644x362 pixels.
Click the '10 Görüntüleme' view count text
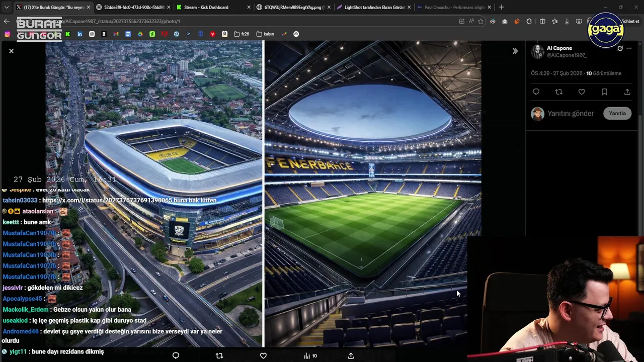click(604, 73)
